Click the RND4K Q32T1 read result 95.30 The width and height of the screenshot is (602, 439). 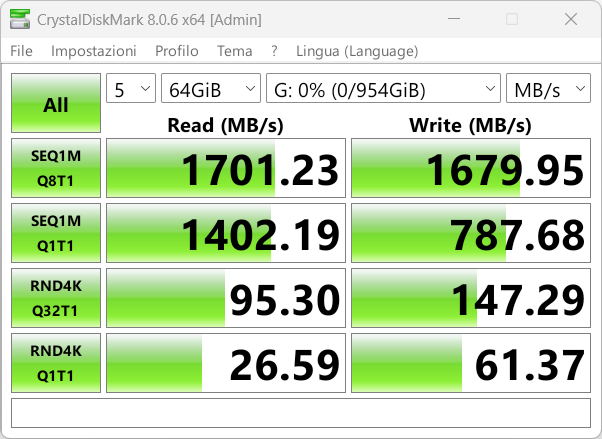[x=226, y=298]
